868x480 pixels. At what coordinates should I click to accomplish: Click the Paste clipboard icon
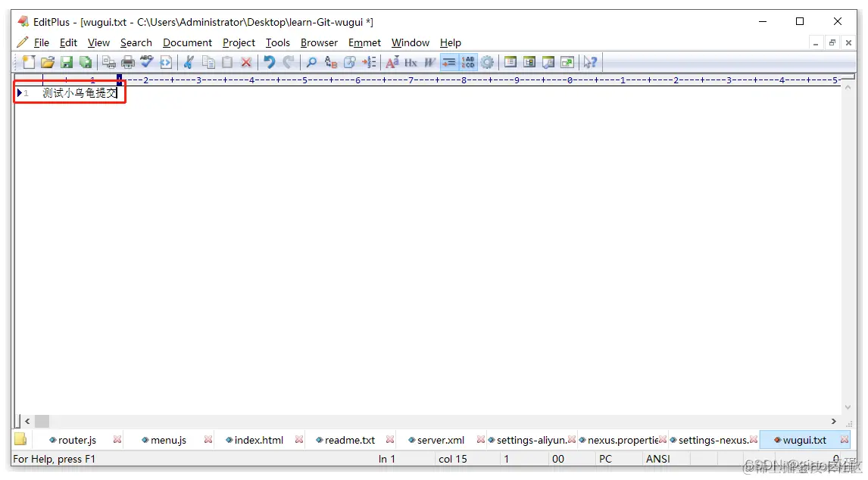click(227, 62)
